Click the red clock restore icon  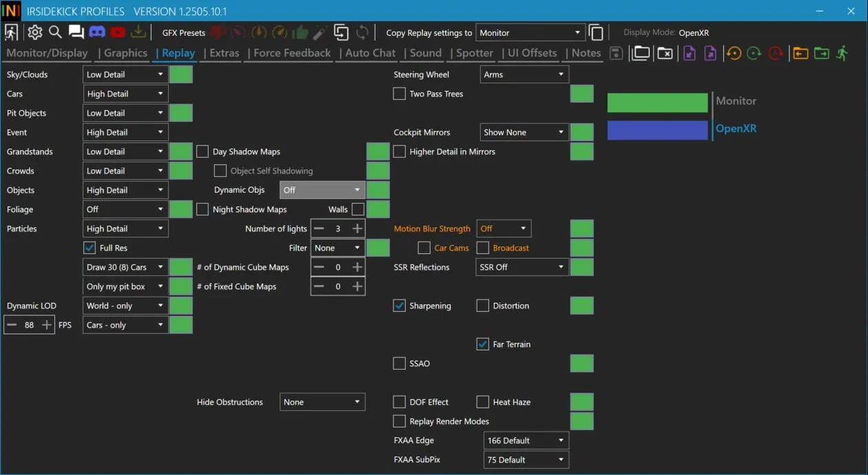pos(776,53)
